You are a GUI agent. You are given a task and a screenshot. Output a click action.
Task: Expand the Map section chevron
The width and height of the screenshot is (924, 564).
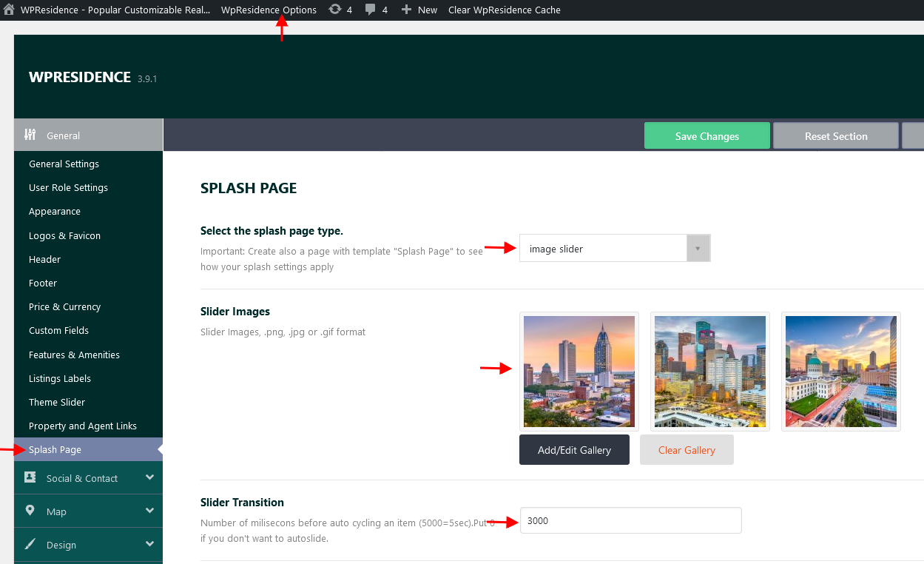(150, 511)
